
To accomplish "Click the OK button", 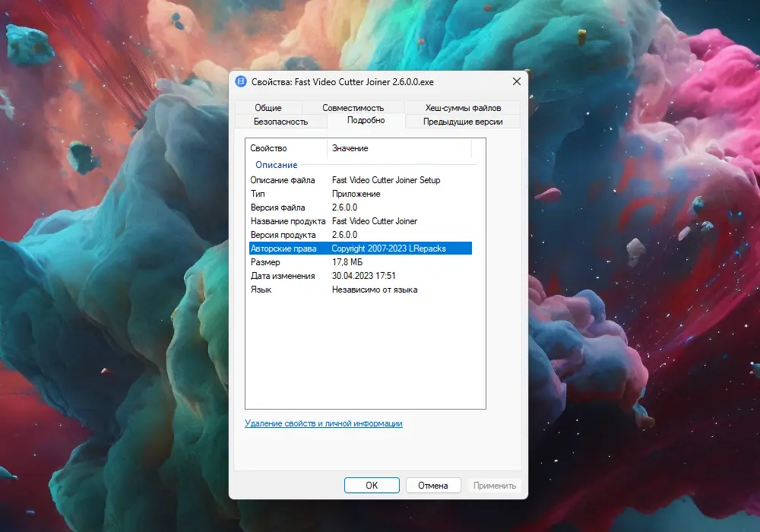I will (x=372, y=485).
